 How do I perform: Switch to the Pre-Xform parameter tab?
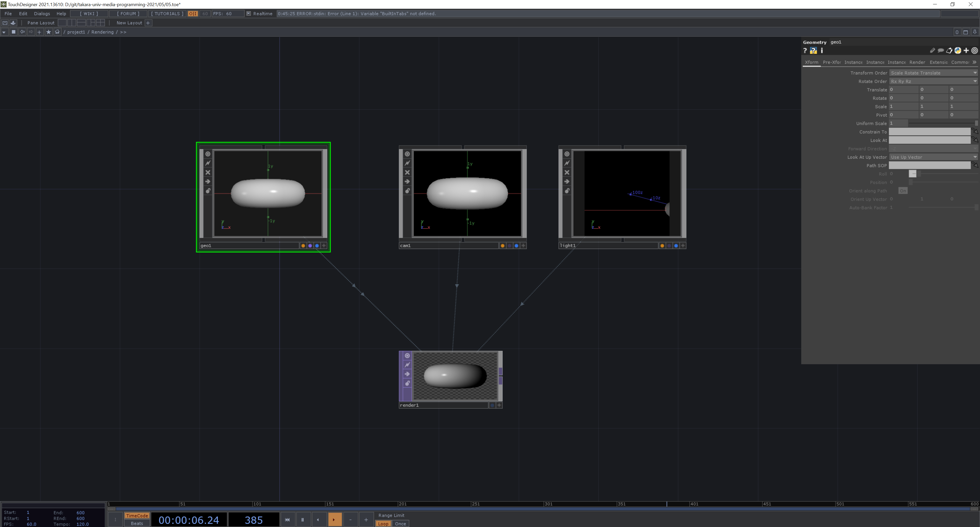click(832, 62)
